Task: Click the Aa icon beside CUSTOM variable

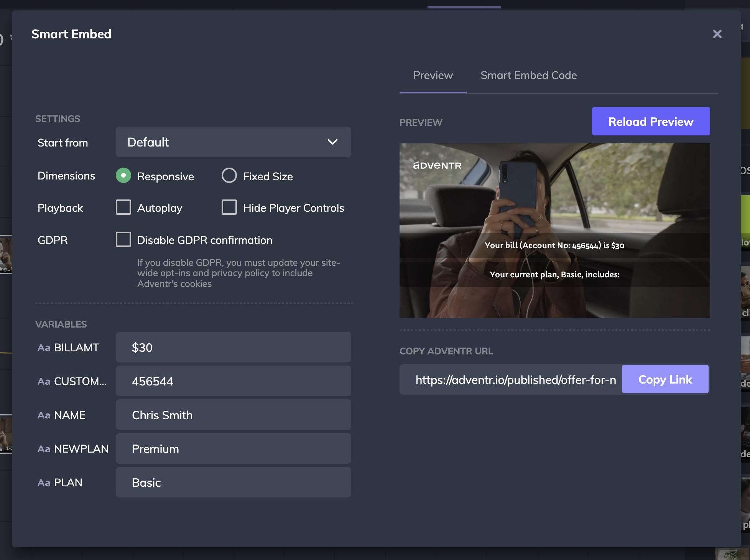Action: 44,382
